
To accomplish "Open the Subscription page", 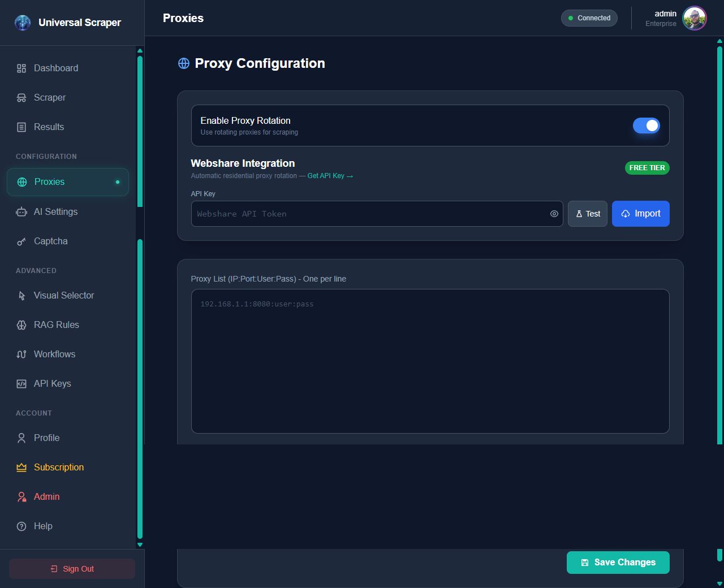I will pos(68,467).
